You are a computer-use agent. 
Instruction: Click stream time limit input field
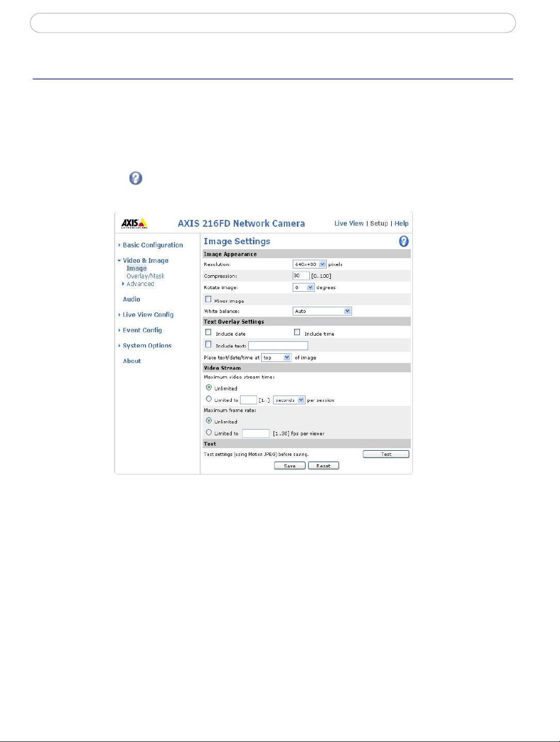[248, 400]
